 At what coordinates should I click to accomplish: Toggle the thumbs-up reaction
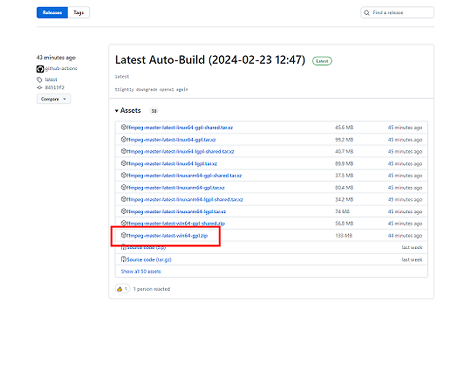(x=122, y=289)
